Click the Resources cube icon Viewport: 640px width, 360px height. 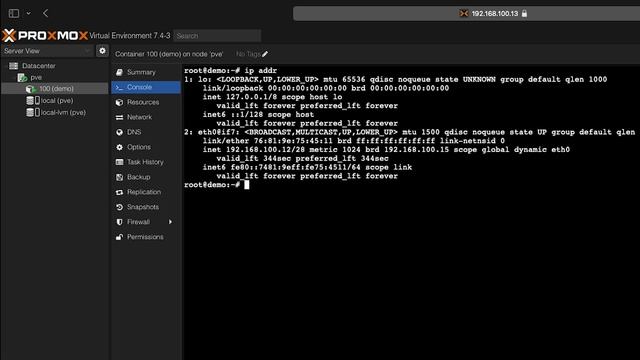[x=119, y=102]
